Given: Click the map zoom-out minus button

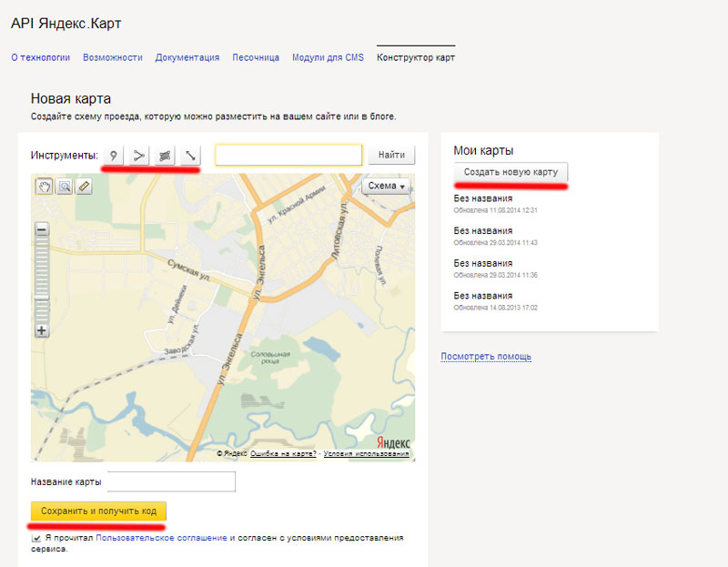Looking at the screenshot, I should coord(42,231).
